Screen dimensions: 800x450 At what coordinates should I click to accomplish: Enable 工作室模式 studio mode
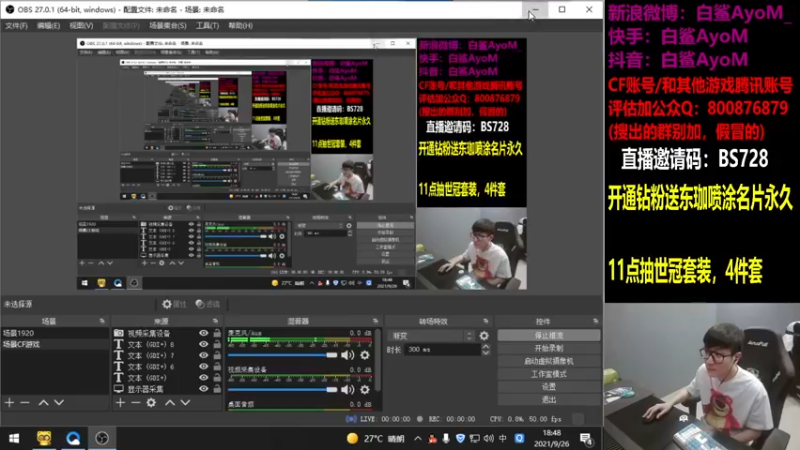(548, 373)
